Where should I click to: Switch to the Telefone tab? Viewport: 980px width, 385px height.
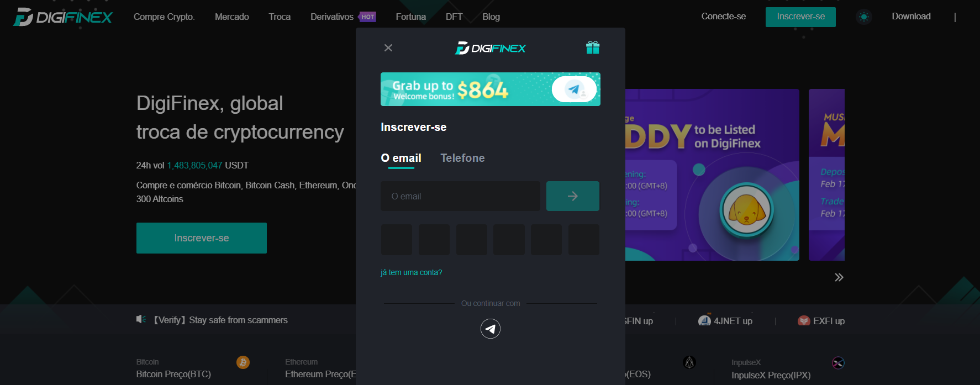click(462, 158)
